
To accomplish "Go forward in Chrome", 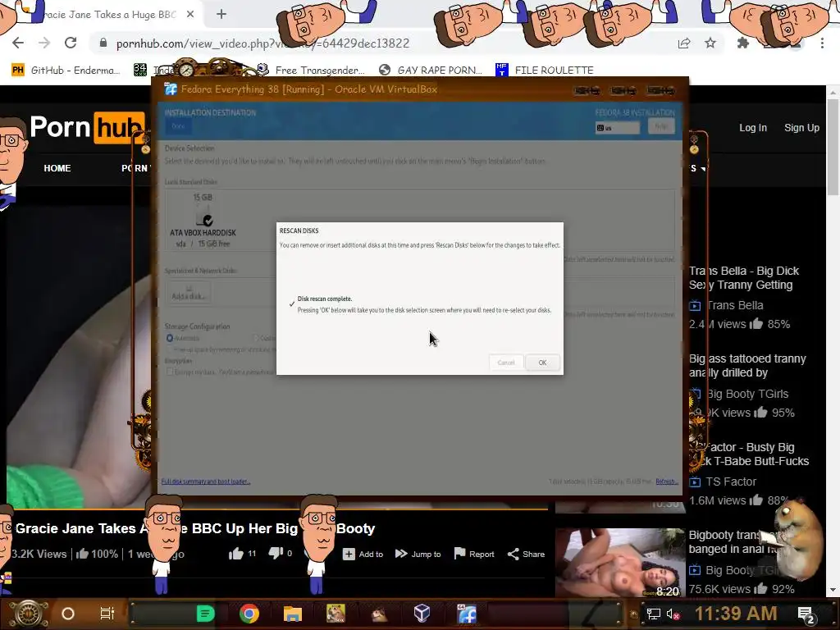I will (x=44, y=43).
